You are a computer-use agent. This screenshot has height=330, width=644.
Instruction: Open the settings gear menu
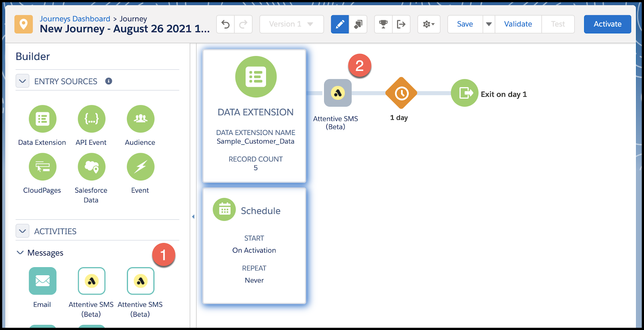tap(429, 24)
